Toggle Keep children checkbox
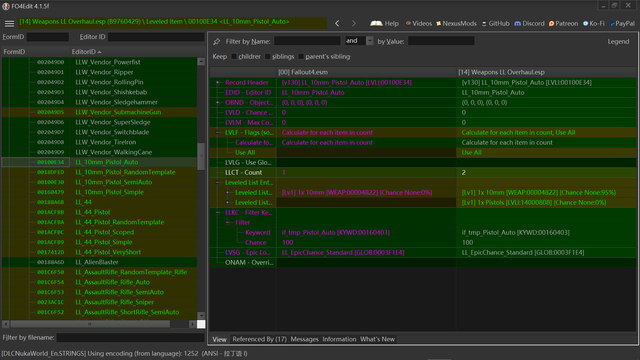The image size is (640, 360). 234,57
